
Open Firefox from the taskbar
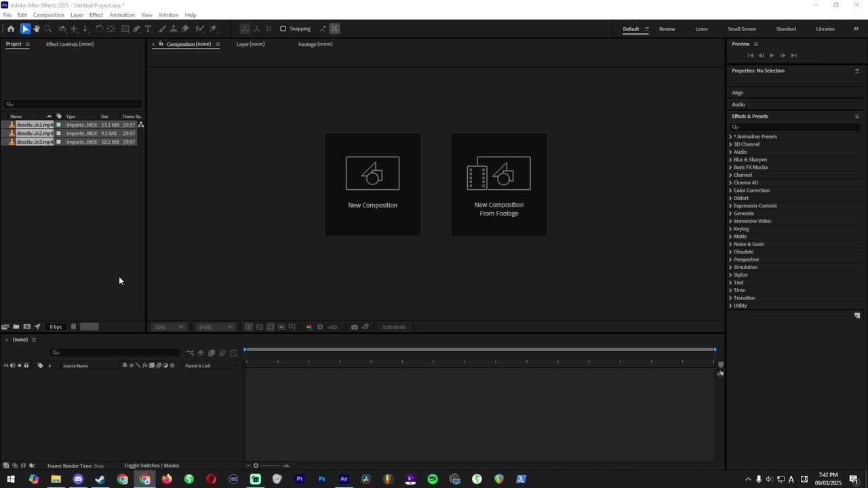pos(167,479)
